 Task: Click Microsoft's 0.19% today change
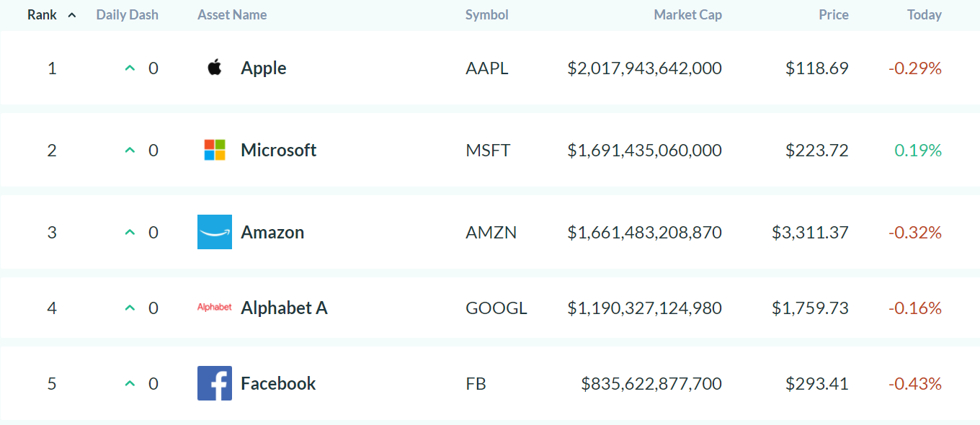918,151
